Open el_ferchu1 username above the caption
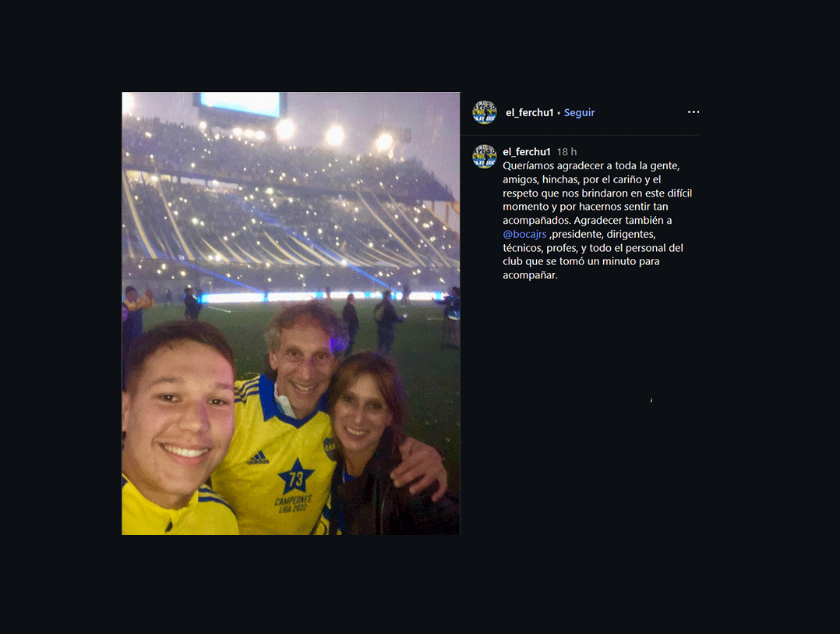The height and width of the screenshot is (634, 840). pyautogui.click(x=527, y=151)
